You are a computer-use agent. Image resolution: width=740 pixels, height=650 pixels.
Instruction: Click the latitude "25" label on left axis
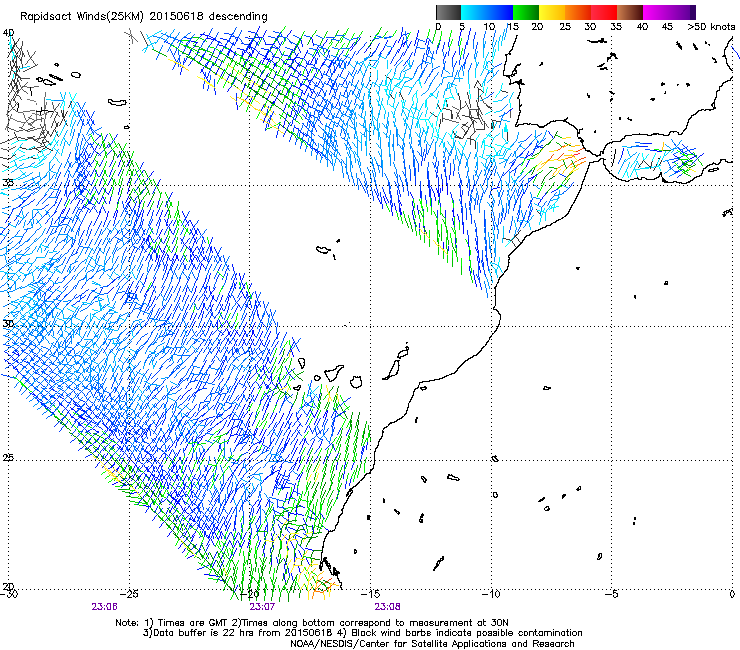point(7,458)
